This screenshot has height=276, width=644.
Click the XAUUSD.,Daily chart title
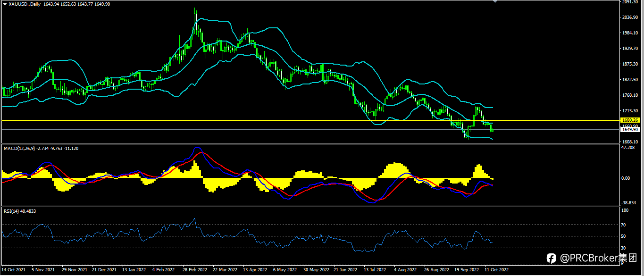(x=25, y=4)
